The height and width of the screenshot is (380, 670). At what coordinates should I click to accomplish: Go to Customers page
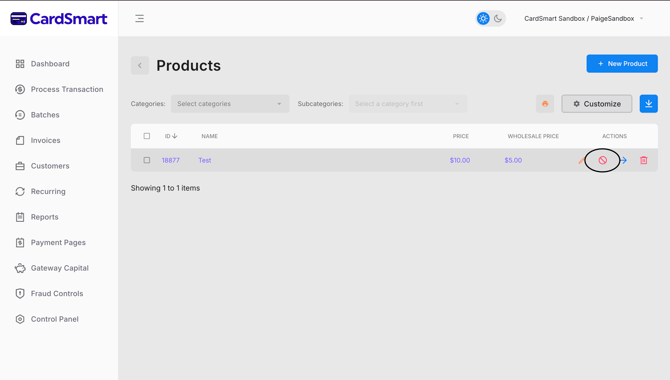42,166
